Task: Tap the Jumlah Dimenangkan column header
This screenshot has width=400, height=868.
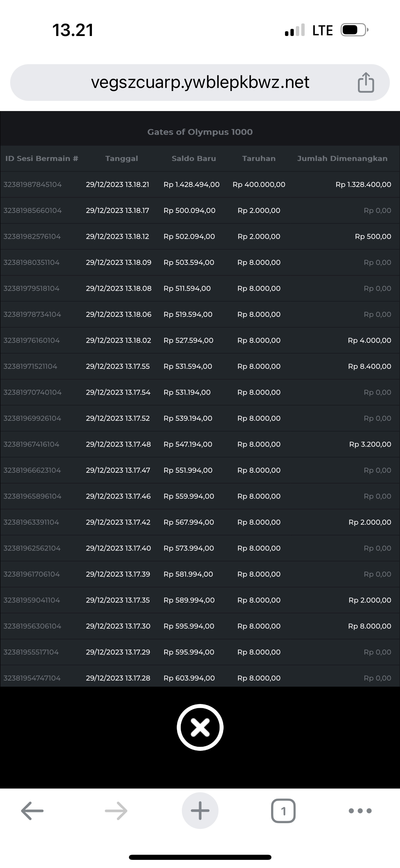Action: 342,159
